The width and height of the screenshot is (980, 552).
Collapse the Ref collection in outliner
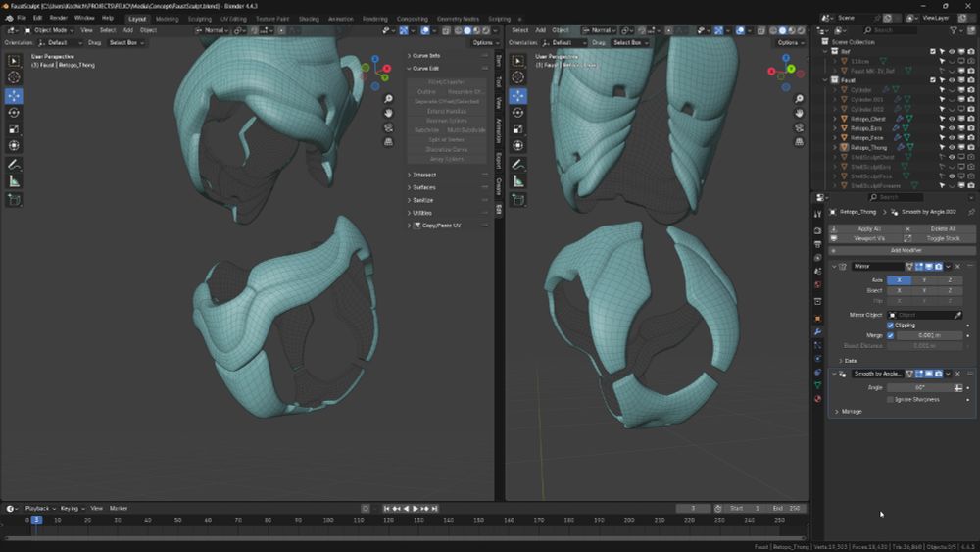[825, 51]
